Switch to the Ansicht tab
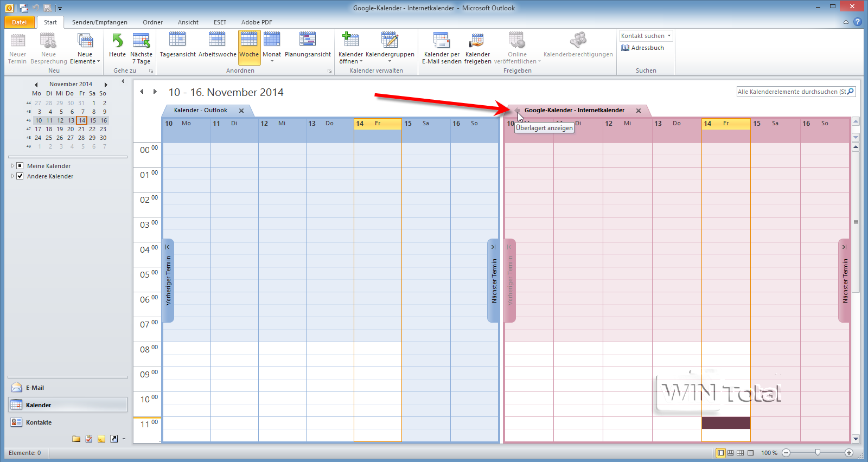This screenshot has width=868, height=462. tap(188, 22)
